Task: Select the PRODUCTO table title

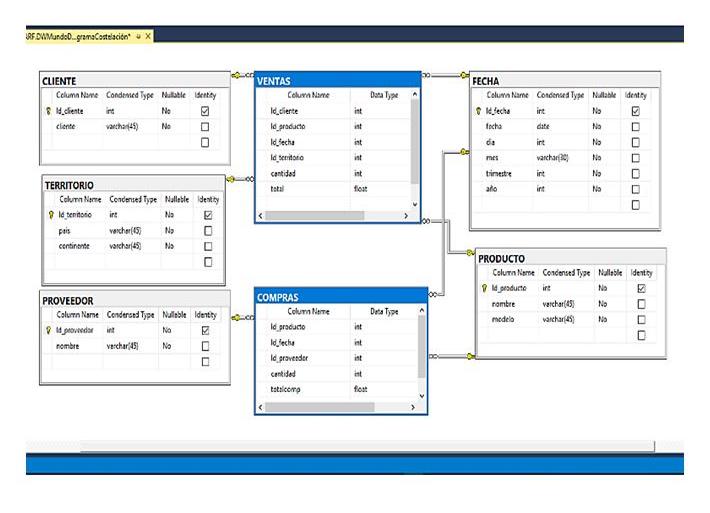Action: pos(501,259)
